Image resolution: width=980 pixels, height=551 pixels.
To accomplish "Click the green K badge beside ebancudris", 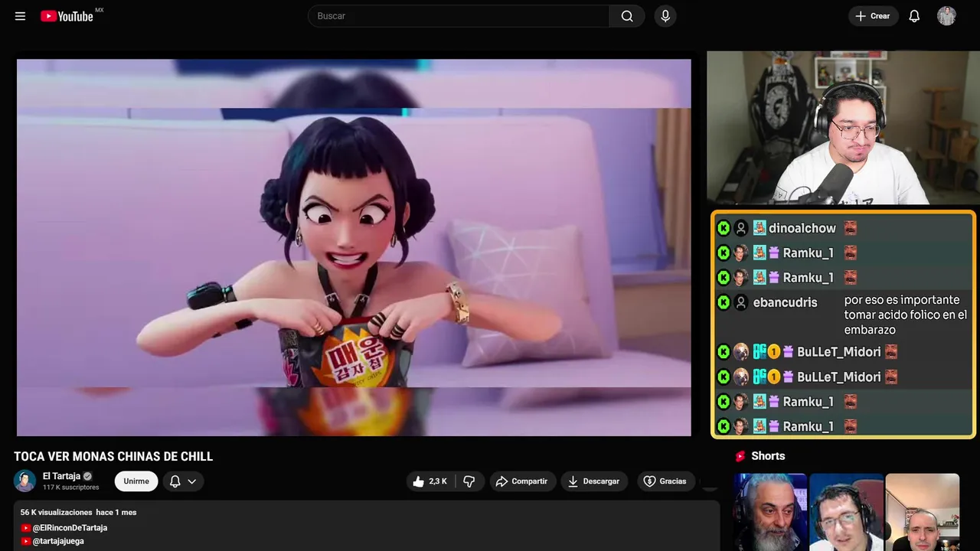I will click(x=724, y=302).
